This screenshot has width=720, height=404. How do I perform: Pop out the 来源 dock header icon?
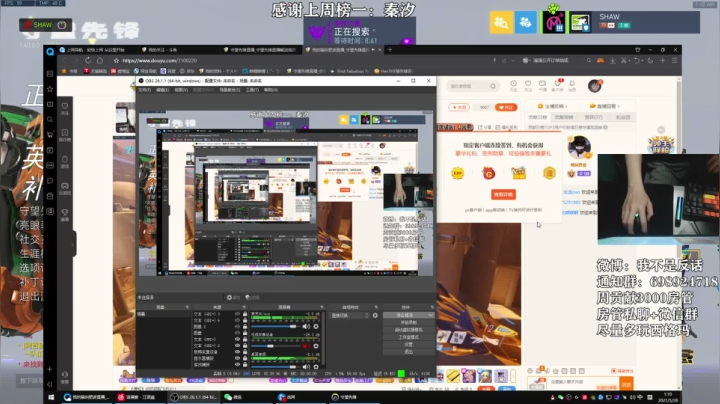point(244,307)
